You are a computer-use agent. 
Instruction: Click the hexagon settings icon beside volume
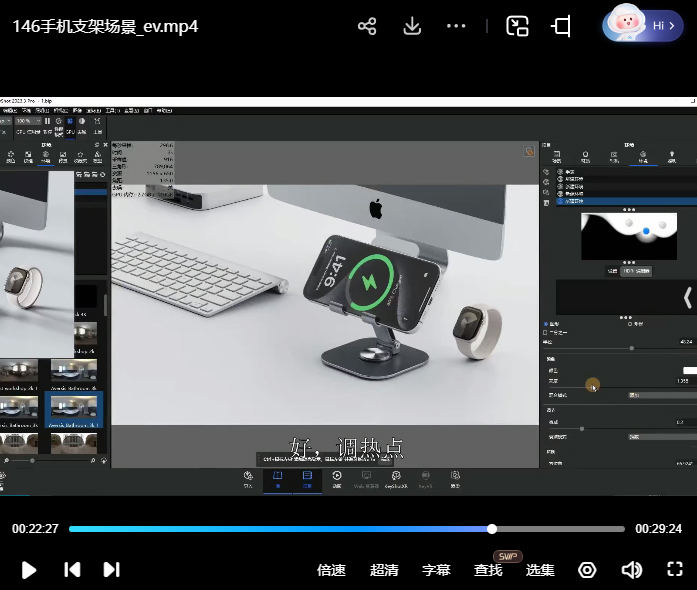[x=587, y=569]
